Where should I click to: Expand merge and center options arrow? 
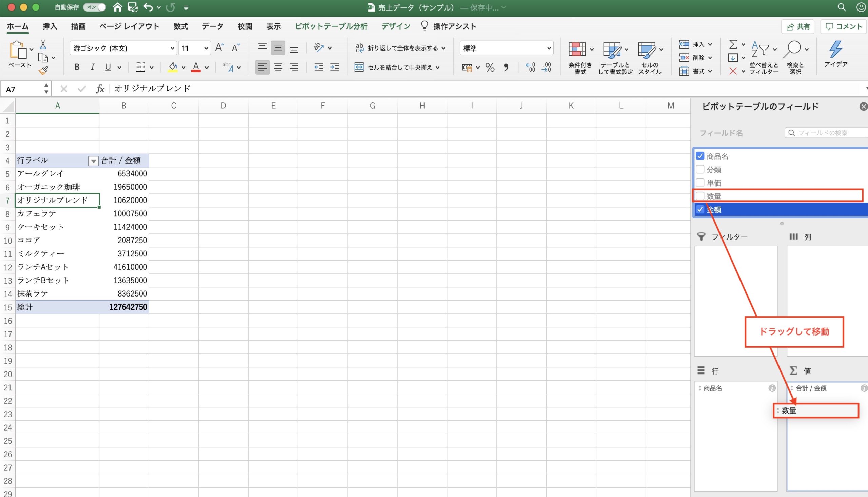438,68
